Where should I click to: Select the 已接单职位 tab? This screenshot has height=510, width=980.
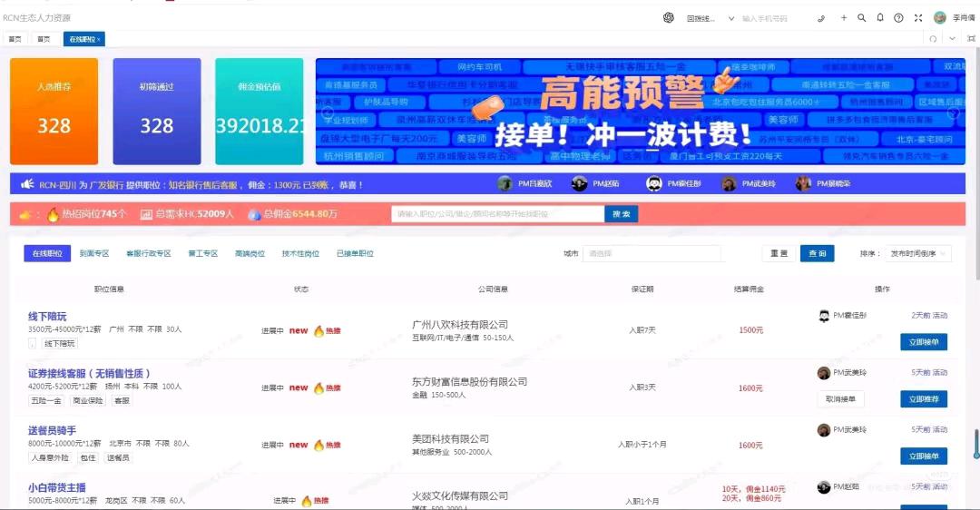(x=355, y=253)
